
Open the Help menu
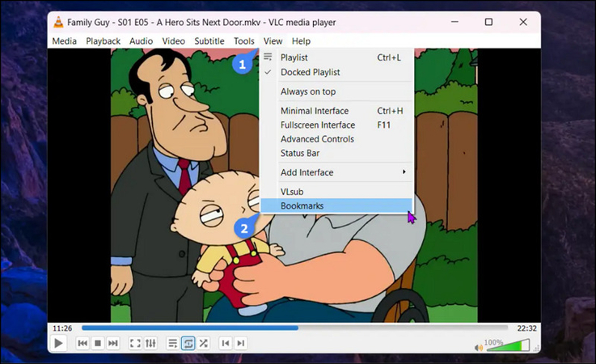click(x=301, y=41)
